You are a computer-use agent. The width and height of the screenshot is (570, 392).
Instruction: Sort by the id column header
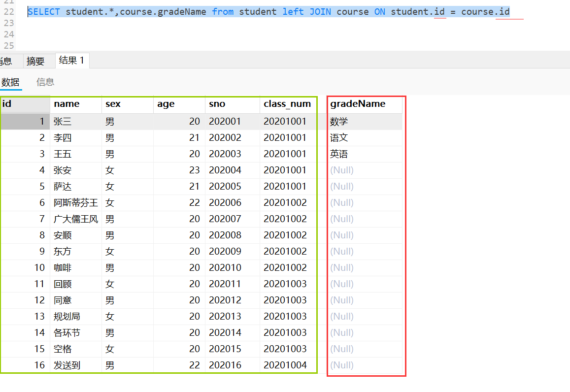(x=25, y=104)
